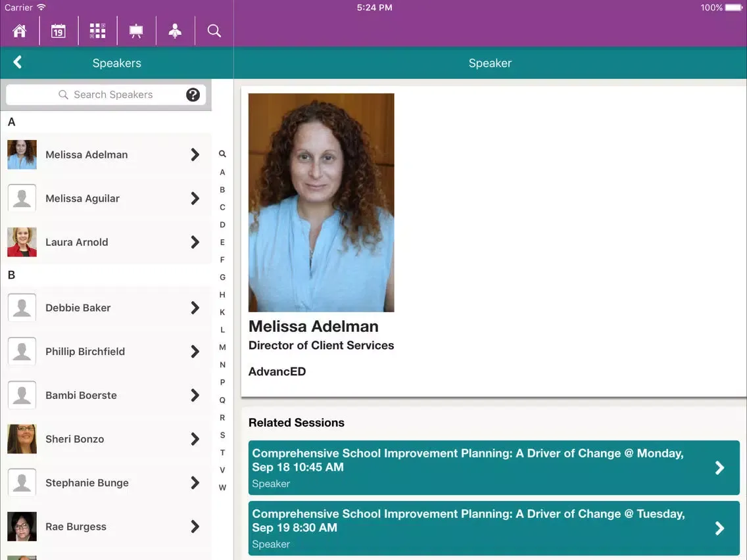Tap Sheri Bonzo's thumbnail photo
The width and height of the screenshot is (747, 560).
click(x=22, y=439)
